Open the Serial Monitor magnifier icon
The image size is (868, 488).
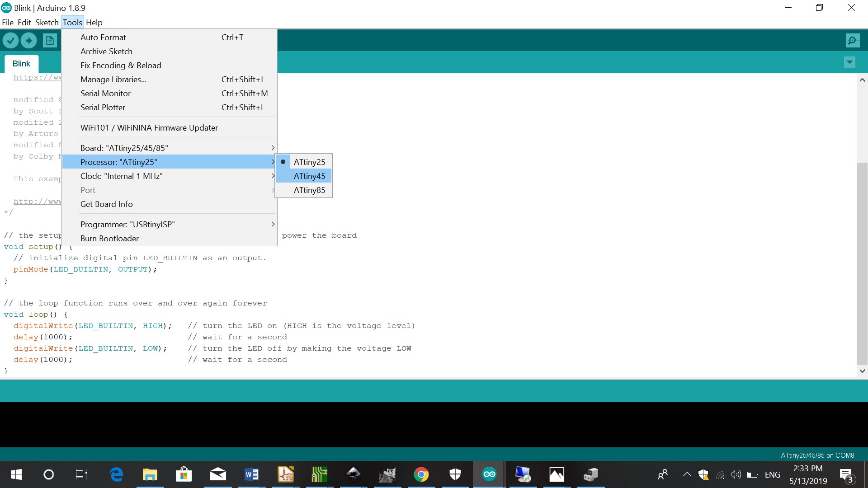tap(852, 41)
